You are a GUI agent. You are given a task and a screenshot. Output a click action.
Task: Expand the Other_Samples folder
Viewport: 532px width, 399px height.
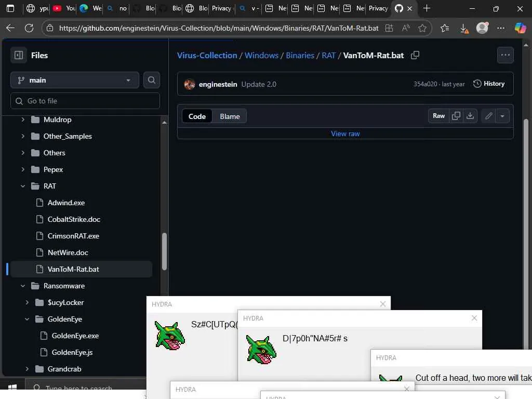(23, 136)
